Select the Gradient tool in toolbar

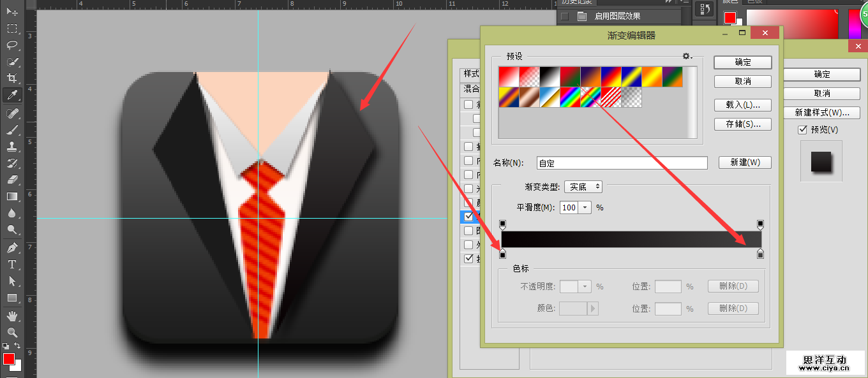point(12,196)
